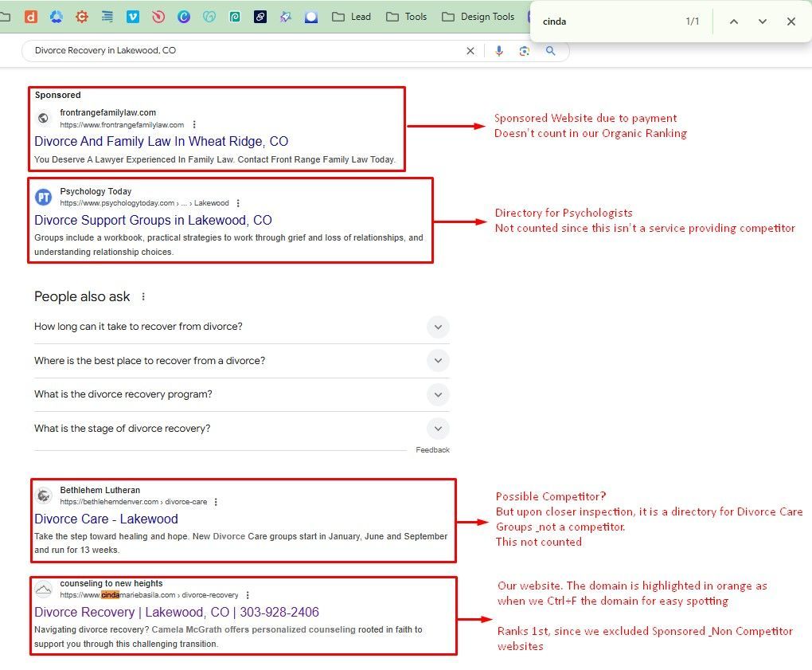Open the Lead bookmarks folder
The image size is (812, 670).
coord(352,17)
